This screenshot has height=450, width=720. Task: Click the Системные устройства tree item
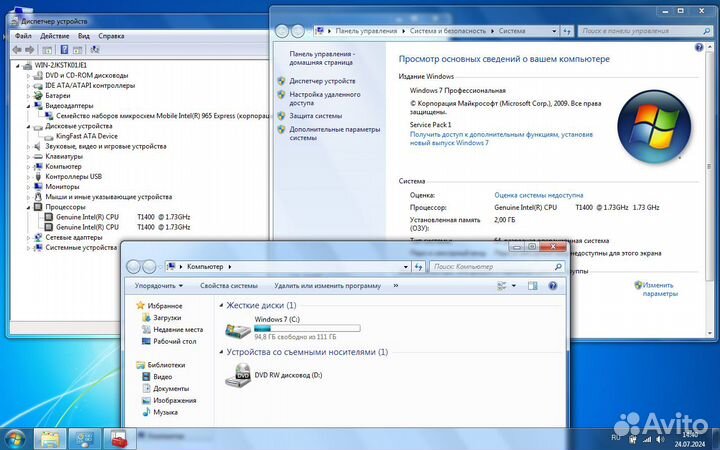pyautogui.click(x=81, y=248)
